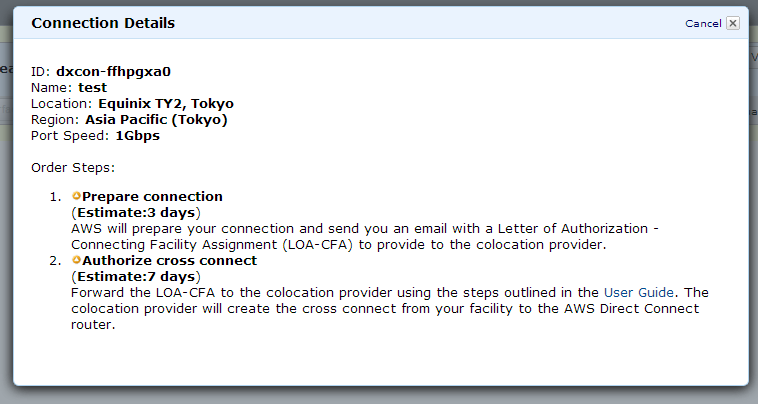This screenshot has width=758, height=404.
Task: Click the region Asia Pacific (Tokyo)
Action: coord(156,119)
